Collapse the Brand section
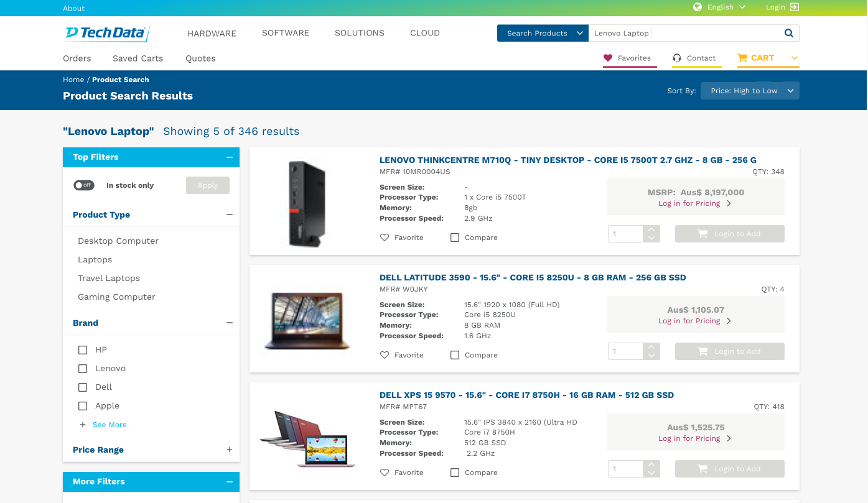This screenshot has height=503, width=868. pos(230,323)
